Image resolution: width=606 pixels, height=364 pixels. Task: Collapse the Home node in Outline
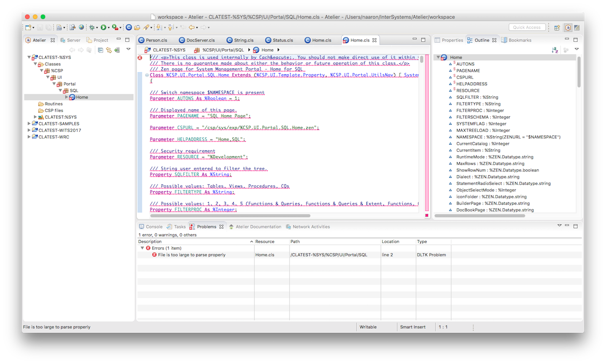pos(438,57)
